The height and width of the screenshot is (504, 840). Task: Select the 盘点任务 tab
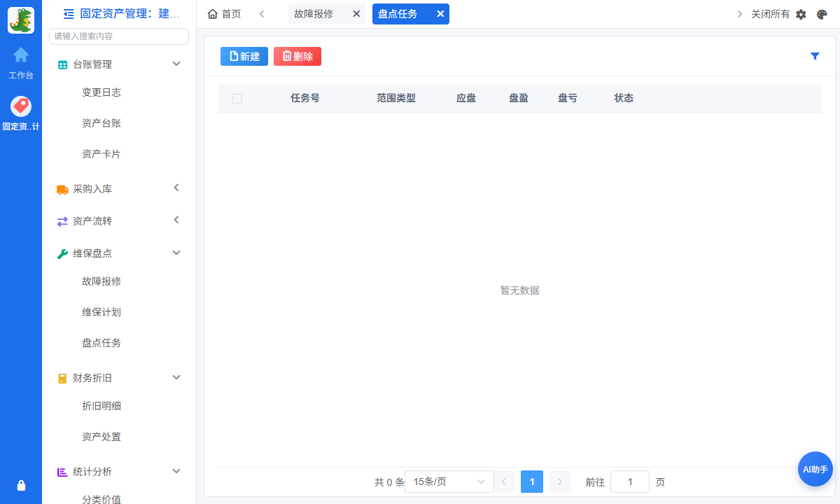[398, 14]
